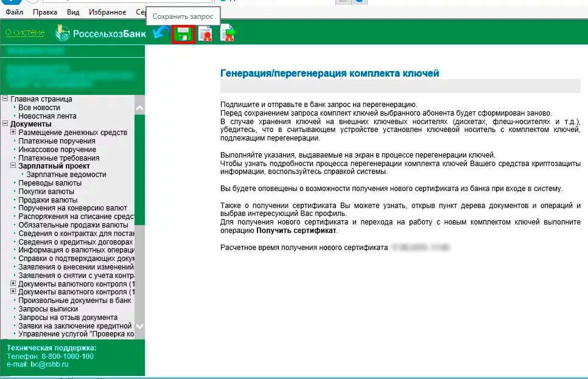Click the blue back arrow icon
Image resolution: width=588 pixels, height=379 pixels.
click(x=161, y=33)
